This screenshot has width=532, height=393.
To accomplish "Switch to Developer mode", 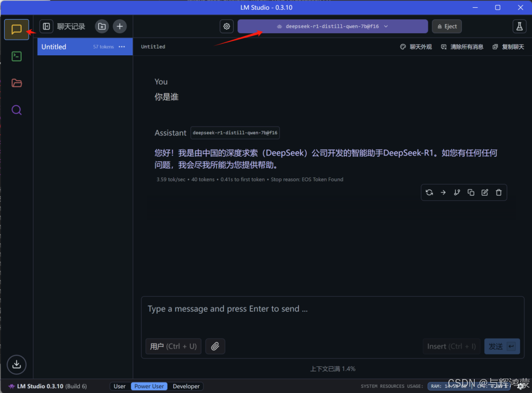I will [x=186, y=386].
